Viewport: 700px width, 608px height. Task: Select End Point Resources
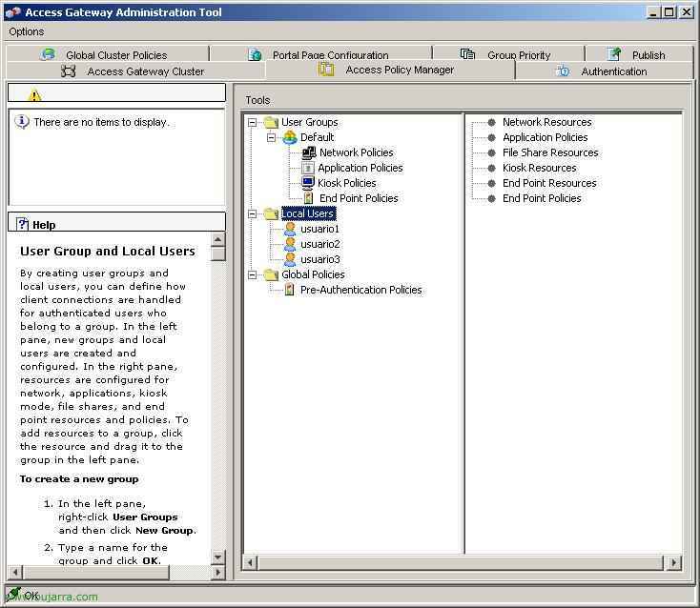coord(549,183)
